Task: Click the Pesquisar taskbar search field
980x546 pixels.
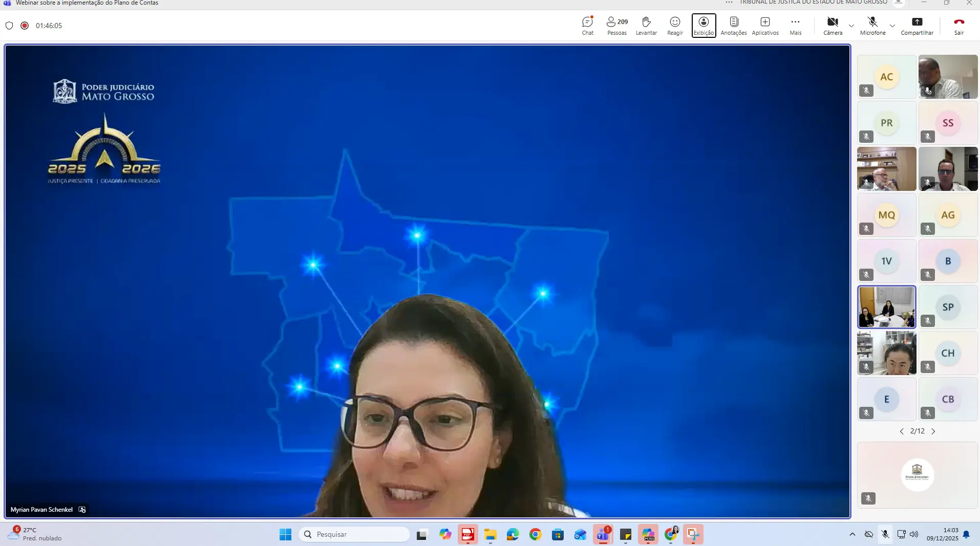Action: pyautogui.click(x=354, y=534)
